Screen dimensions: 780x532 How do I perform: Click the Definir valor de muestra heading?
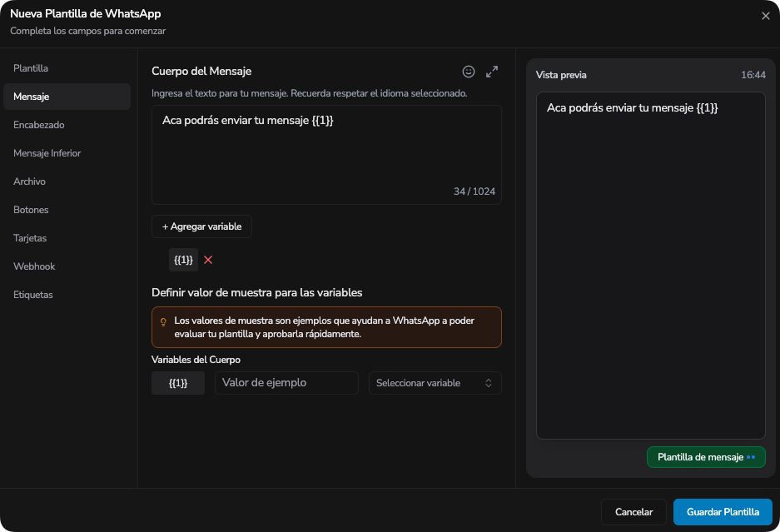coord(256,292)
